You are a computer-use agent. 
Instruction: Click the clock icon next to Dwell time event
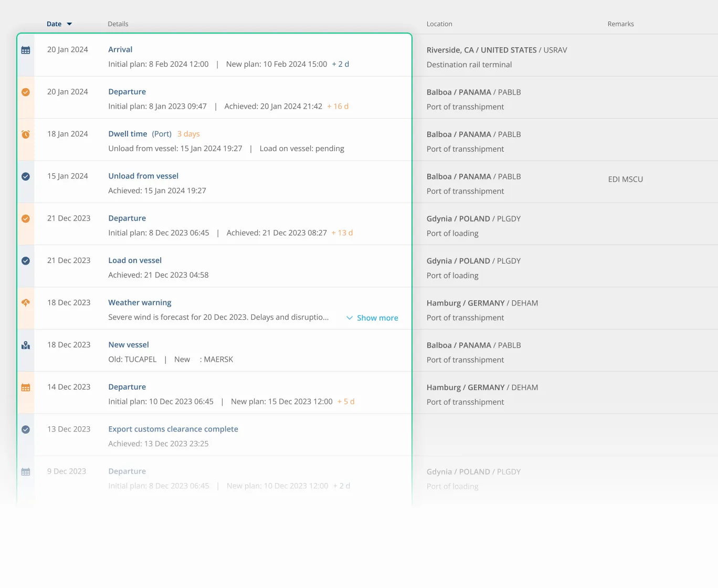(26, 134)
